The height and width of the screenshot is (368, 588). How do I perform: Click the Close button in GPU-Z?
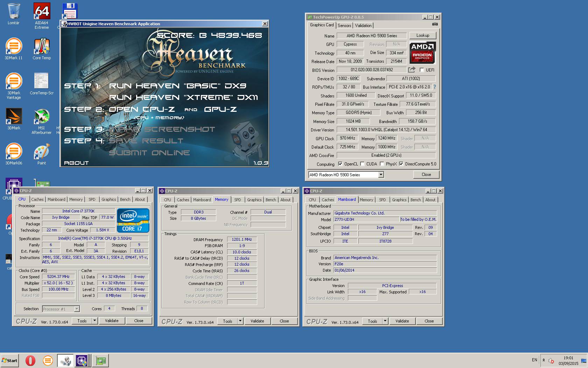(x=426, y=175)
